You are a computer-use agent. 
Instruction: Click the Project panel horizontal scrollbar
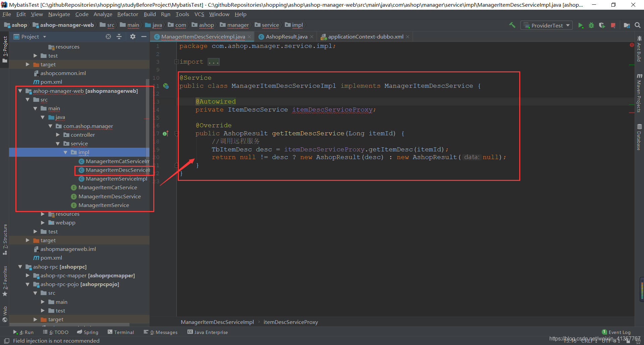(69, 325)
